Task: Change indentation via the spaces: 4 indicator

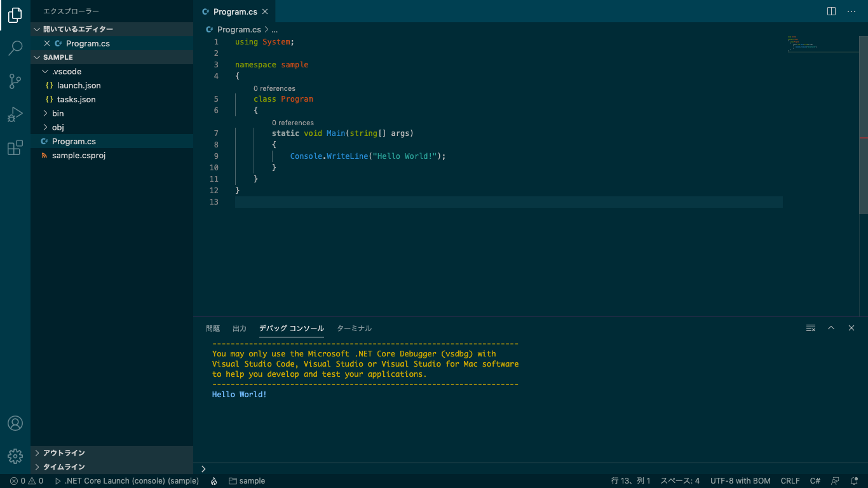Action: tap(680, 481)
